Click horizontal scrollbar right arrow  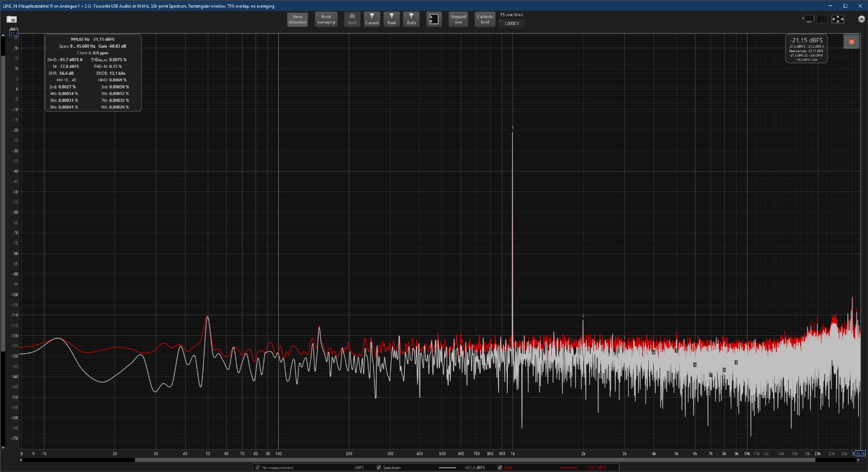coord(858,460)
